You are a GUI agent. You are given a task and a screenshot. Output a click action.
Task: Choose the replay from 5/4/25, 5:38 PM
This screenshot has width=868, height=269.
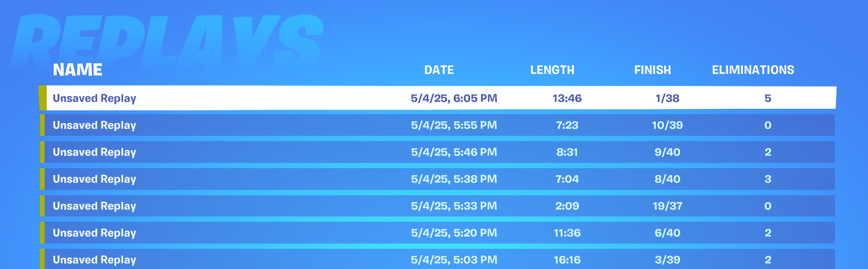[x=437, y=179]
